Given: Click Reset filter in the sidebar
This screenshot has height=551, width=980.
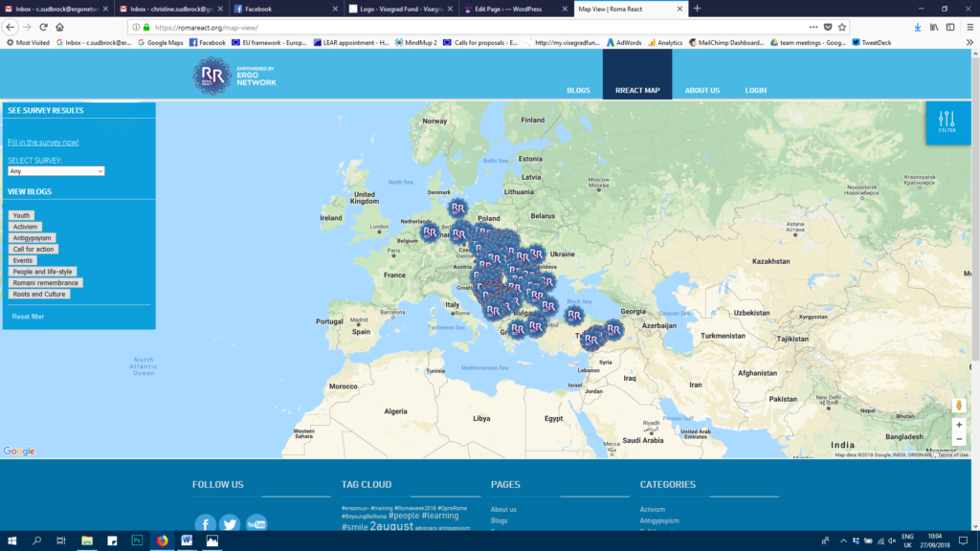Looking at the screenshot, I should [x=28, y=317].
